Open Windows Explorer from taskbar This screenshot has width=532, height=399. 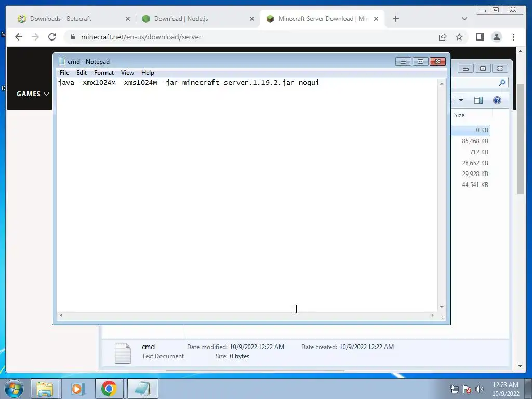(x=45, y=389)
